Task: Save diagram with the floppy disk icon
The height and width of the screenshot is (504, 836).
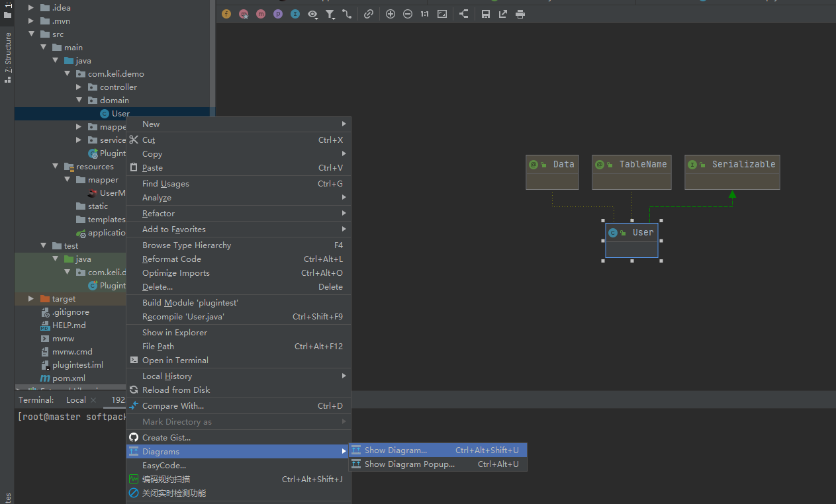Action: click(486, 14)
